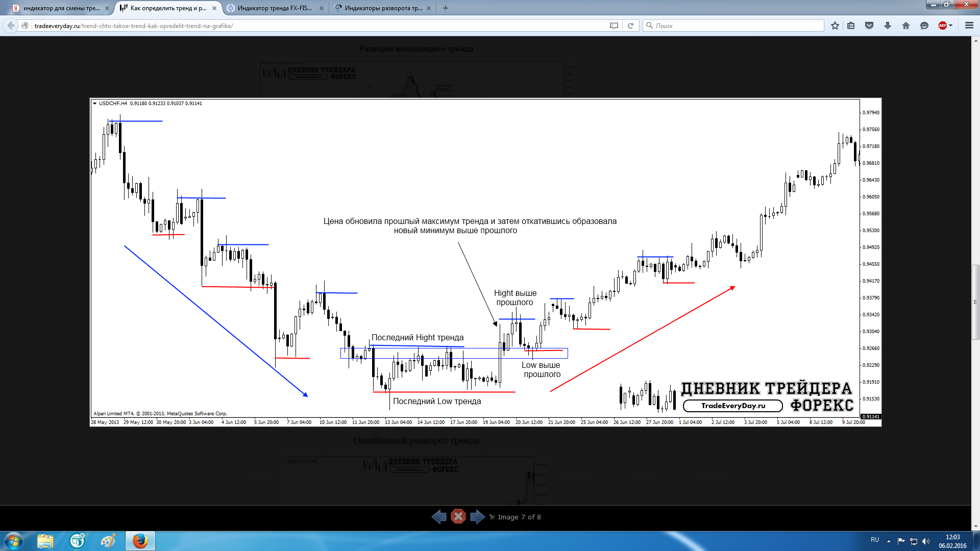Open the volume speaker tray icon

tap(926, 541)
